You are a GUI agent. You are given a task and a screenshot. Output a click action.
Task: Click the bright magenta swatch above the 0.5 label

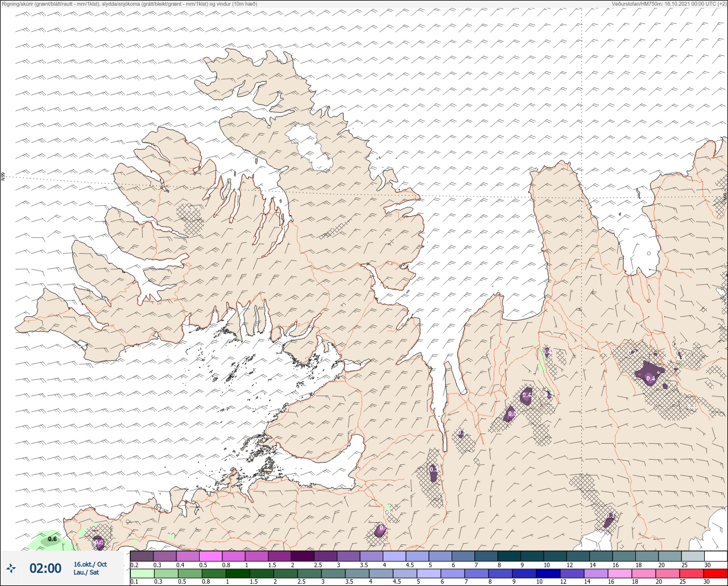[x=211, y=556]
